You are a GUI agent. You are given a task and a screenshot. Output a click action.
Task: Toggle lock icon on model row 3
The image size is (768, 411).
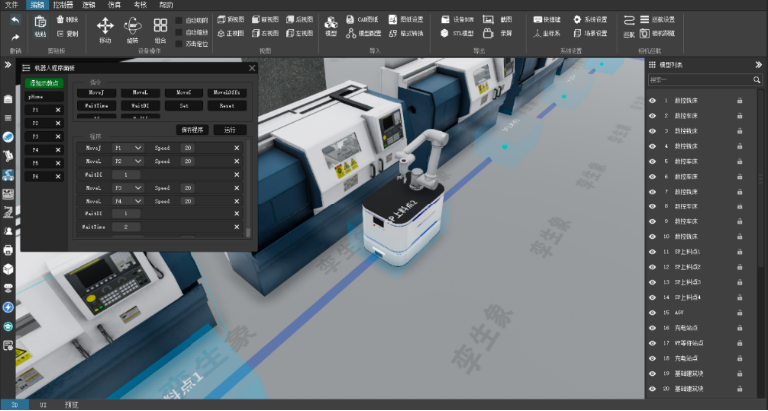740,131
